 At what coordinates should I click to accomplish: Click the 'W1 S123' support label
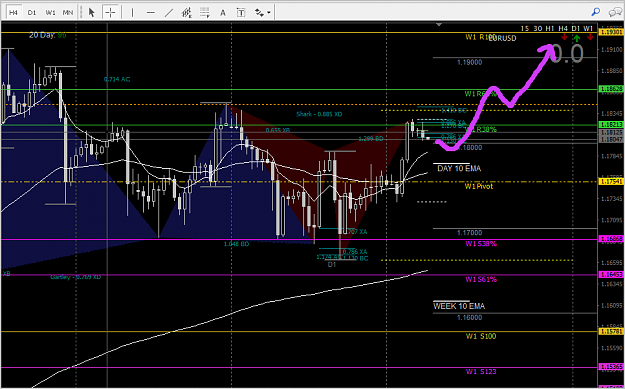point(481,372)
